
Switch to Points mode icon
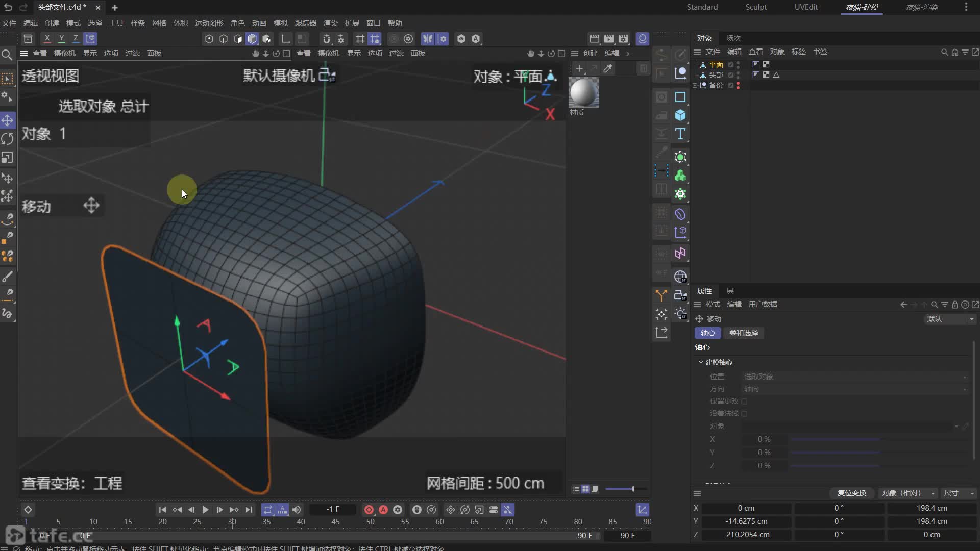click(x=209, y=39)
